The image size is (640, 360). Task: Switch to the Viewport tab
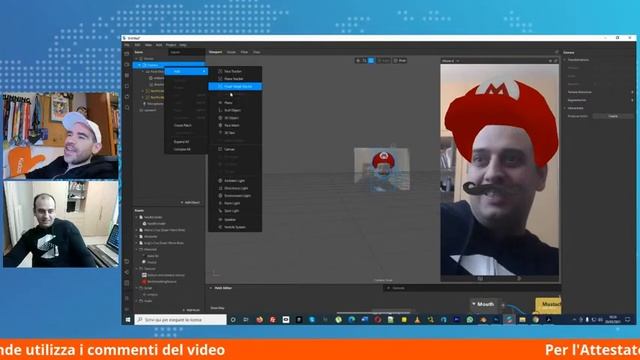[216, 52]
